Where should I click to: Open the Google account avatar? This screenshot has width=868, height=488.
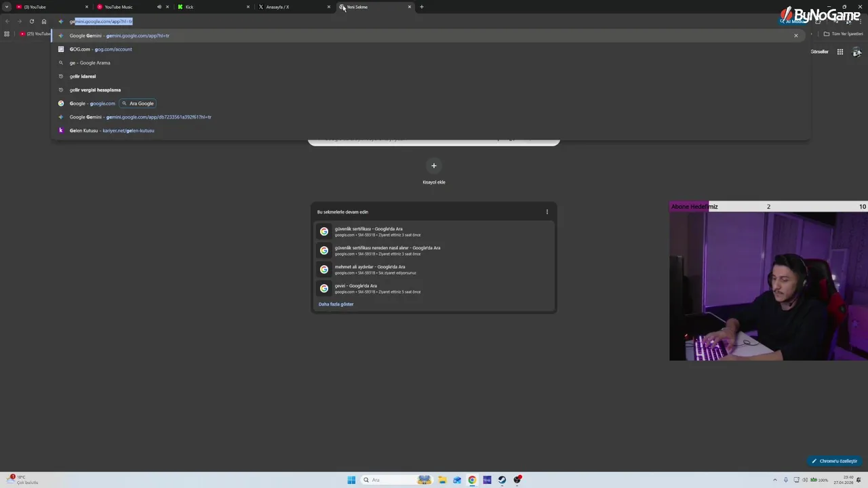[857, 52]
